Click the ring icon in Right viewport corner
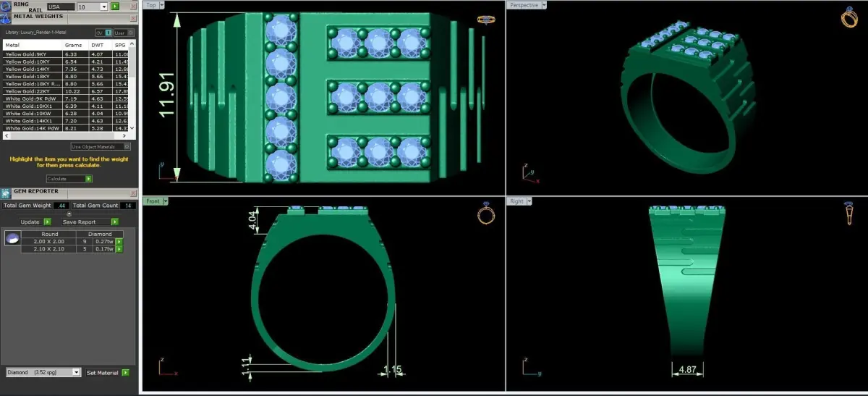 tap(848, 215)
